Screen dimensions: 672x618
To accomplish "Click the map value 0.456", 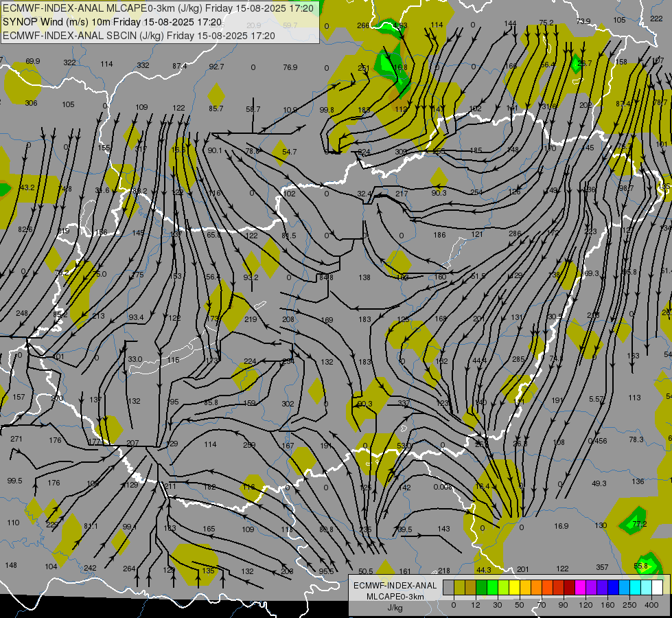I will coord(597,442).
